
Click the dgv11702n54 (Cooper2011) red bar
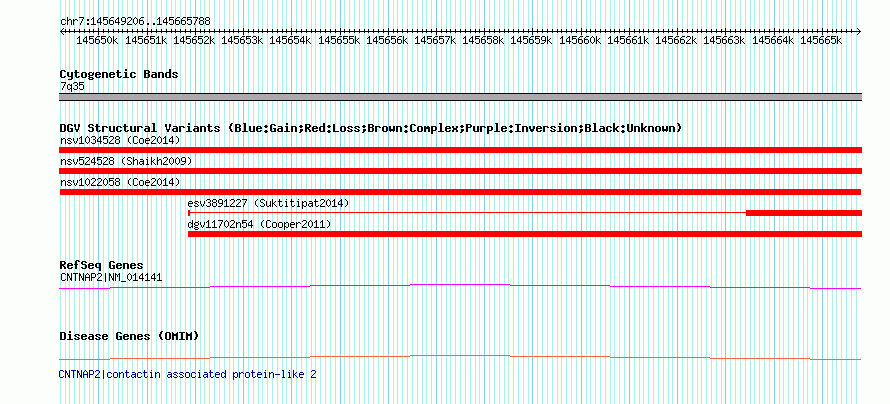click(x=525, y=234)
